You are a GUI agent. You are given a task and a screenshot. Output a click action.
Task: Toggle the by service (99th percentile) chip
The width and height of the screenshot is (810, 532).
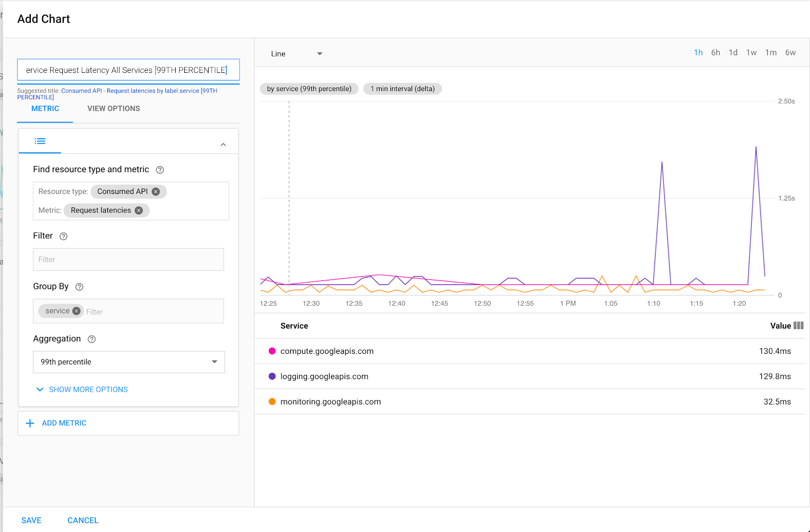tap(309, 89)
